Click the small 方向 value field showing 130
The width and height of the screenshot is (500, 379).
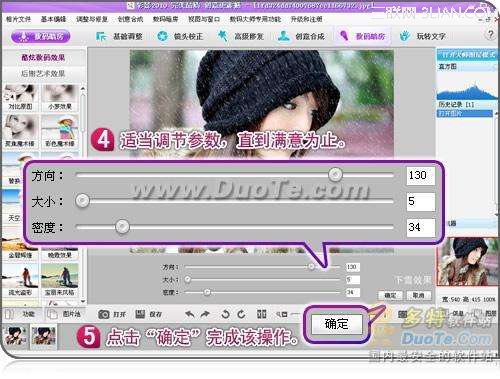(x=353, y=267)
